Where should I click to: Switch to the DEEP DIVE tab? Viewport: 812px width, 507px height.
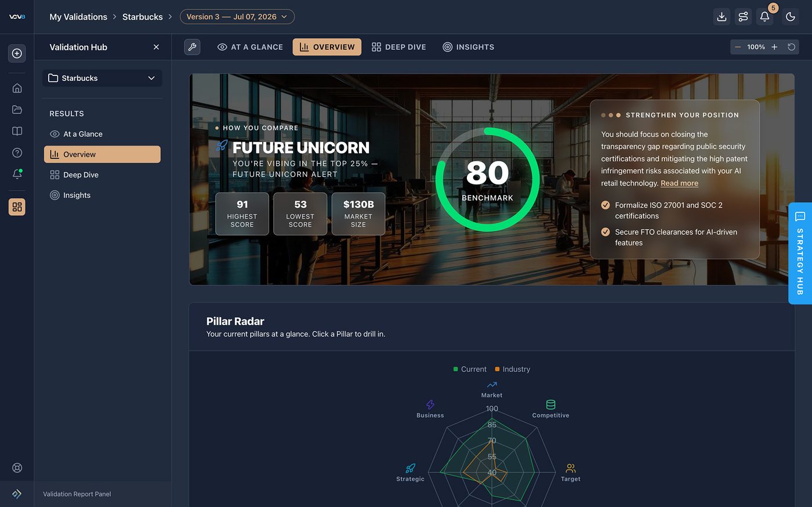coord(399,47)
